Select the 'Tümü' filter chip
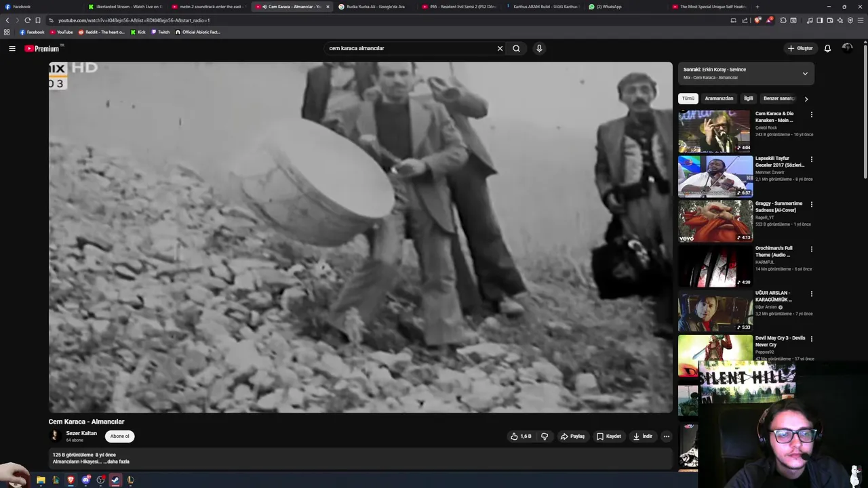 pos(688,98)
